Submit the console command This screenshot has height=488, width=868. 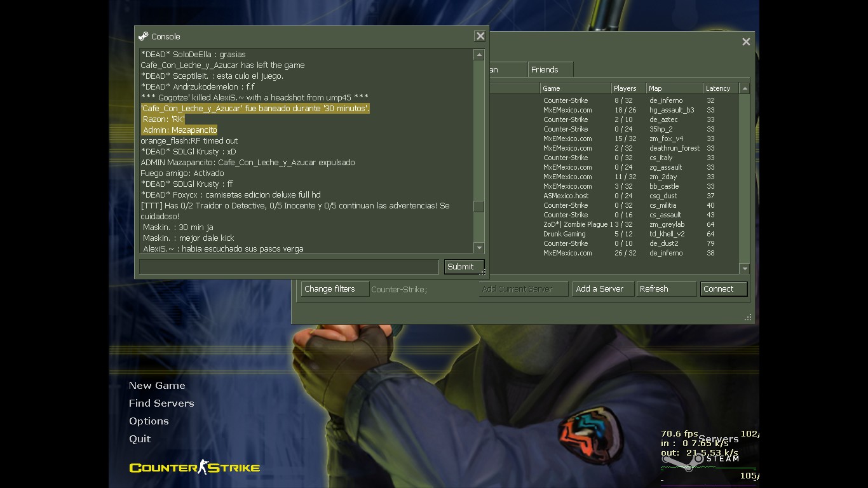pos(464,267)
